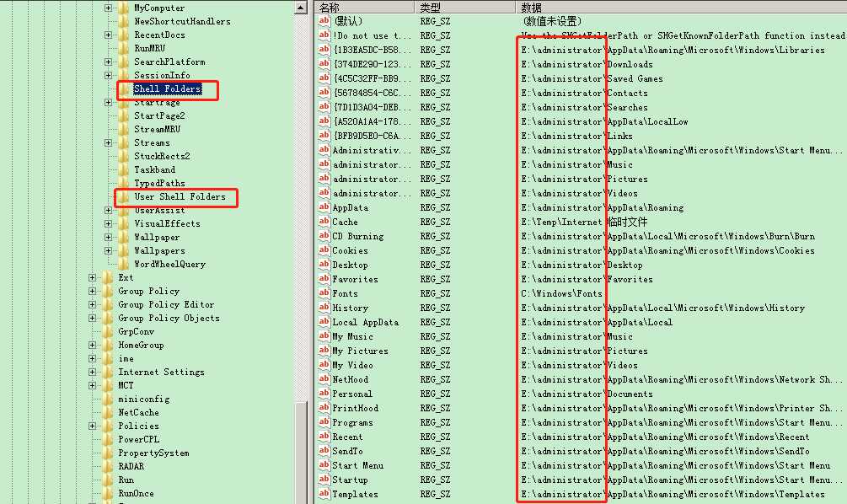The image size is (847, 504).
Task: Click the folder icon beside RunMRU
Action: point(124,48)
